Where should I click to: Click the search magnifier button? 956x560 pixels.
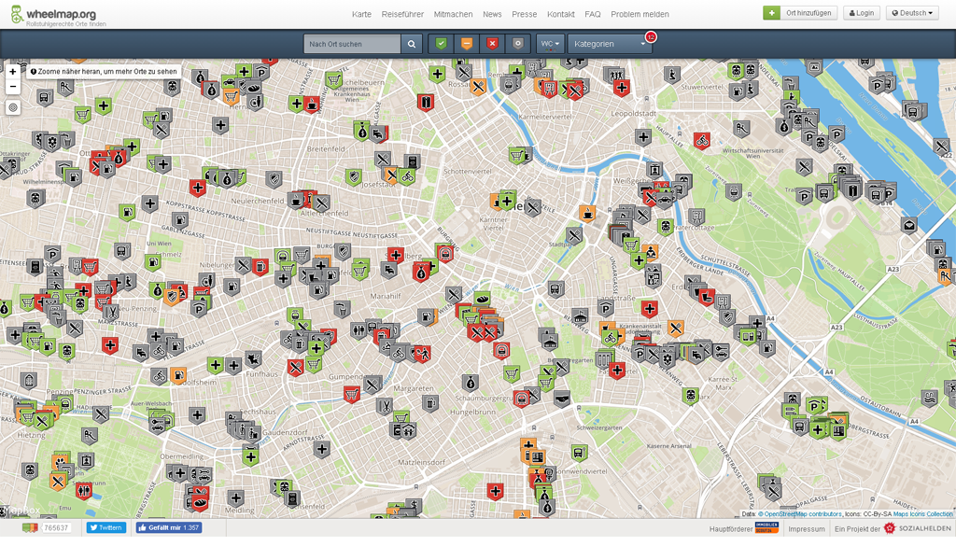[412, 44]
